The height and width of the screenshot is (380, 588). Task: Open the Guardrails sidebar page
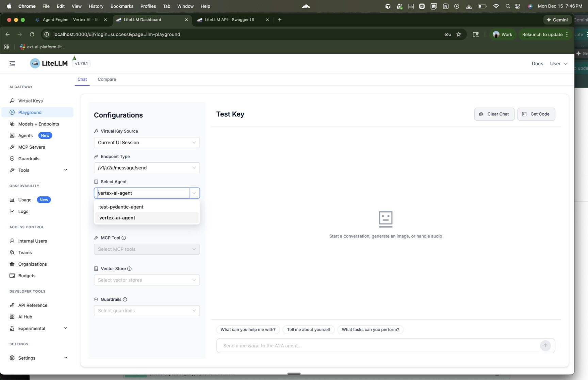[29, 159]
